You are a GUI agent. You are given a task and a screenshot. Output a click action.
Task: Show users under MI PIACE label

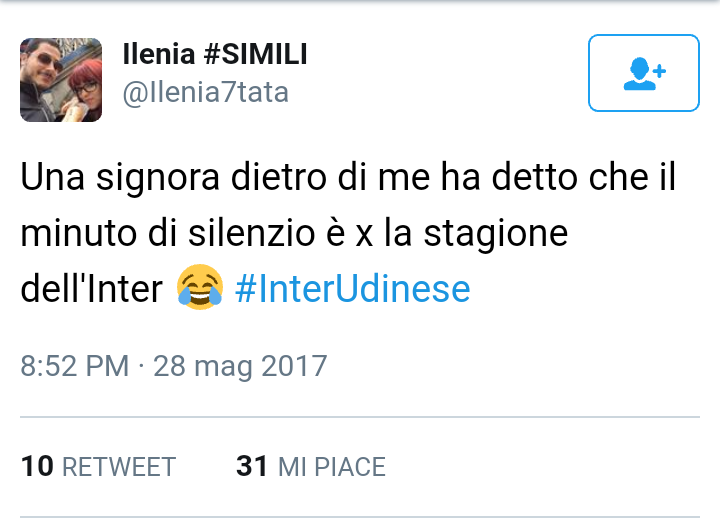(331, 467)
